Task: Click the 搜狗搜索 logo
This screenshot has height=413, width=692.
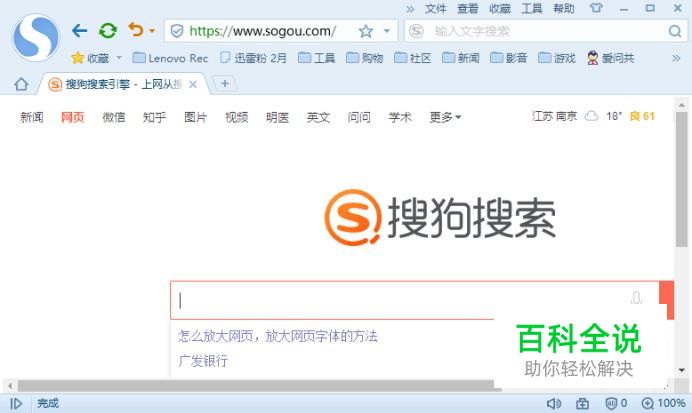Action: click(440, 217)
